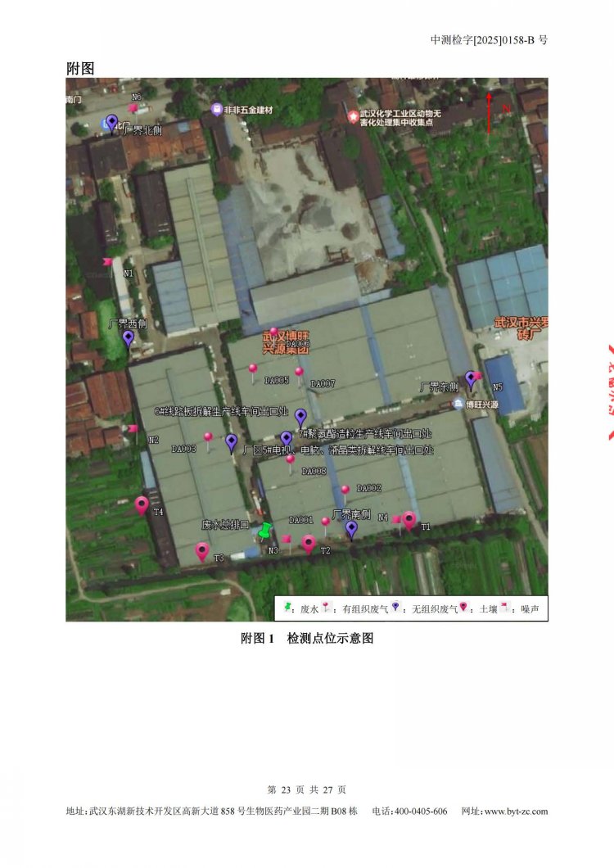The height and width of the screenshot is (868, 614).
Task: Click the red north arrow indicator
Action: (490, 112)
